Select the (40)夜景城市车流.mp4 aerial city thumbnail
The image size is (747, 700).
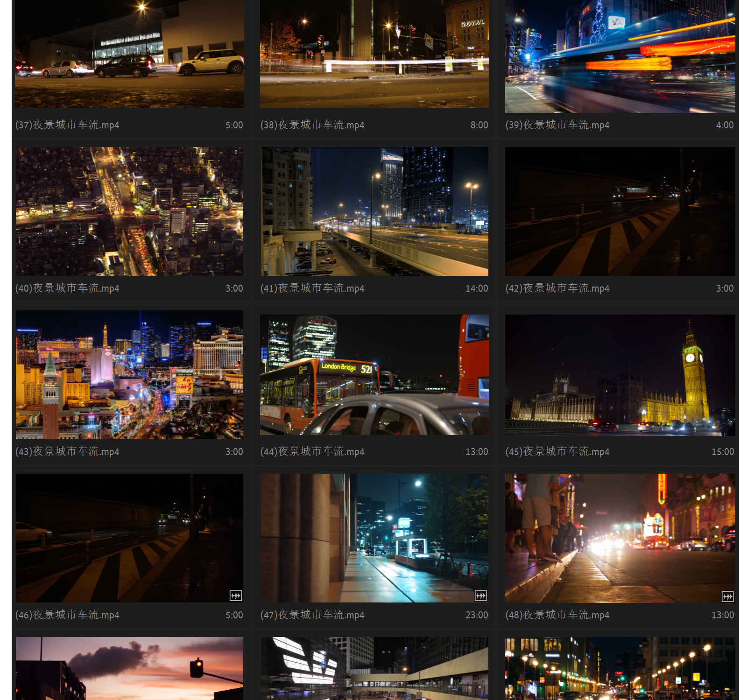click(129, 211)
